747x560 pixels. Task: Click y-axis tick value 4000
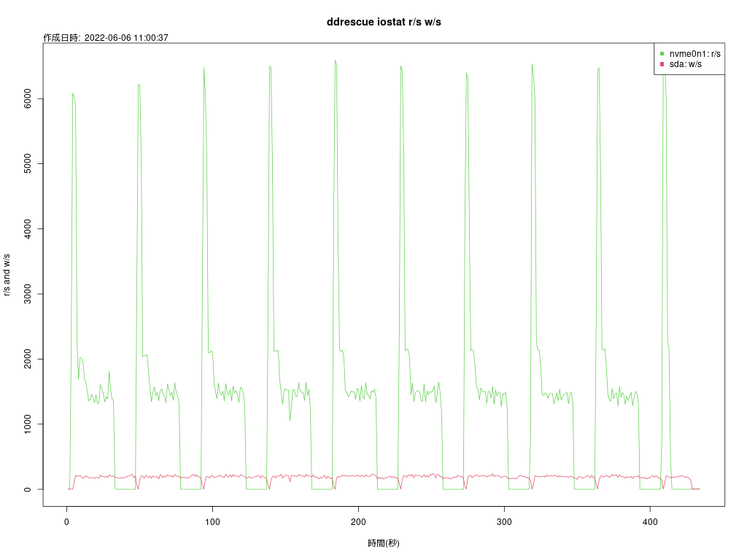click(28, 229)
